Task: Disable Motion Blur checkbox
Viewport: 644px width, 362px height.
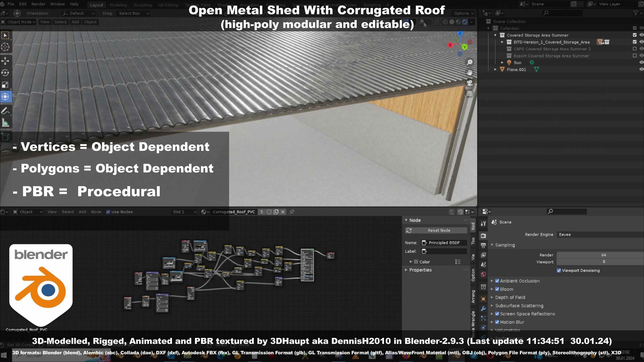Action: click(x=497, y=322)
